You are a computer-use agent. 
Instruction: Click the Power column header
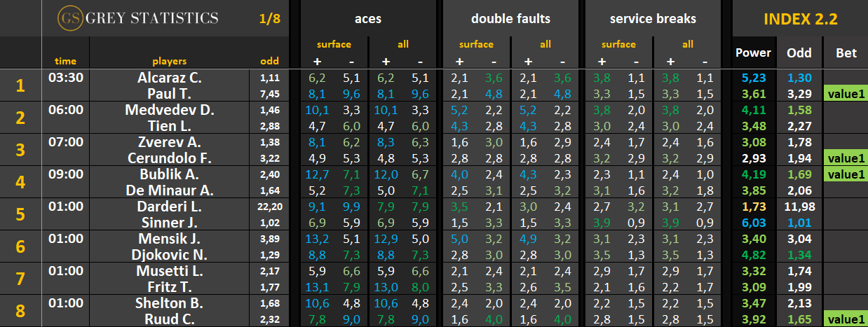coord(753,53)
